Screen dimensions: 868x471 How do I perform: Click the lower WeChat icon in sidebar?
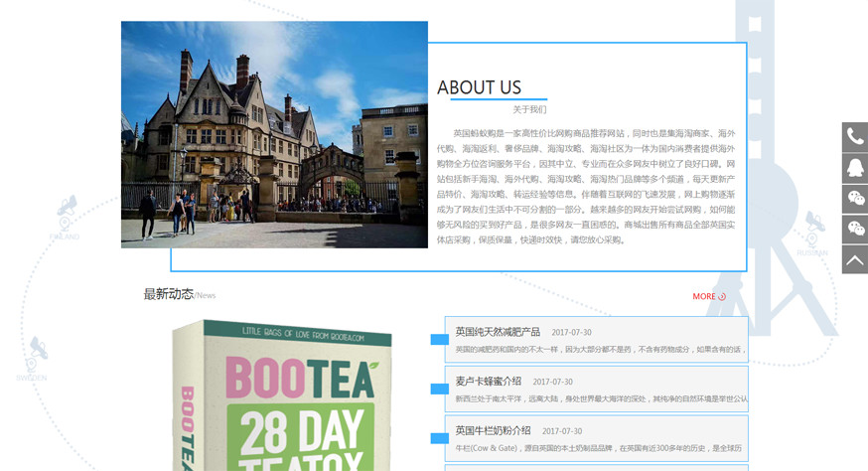pos(855,229)
